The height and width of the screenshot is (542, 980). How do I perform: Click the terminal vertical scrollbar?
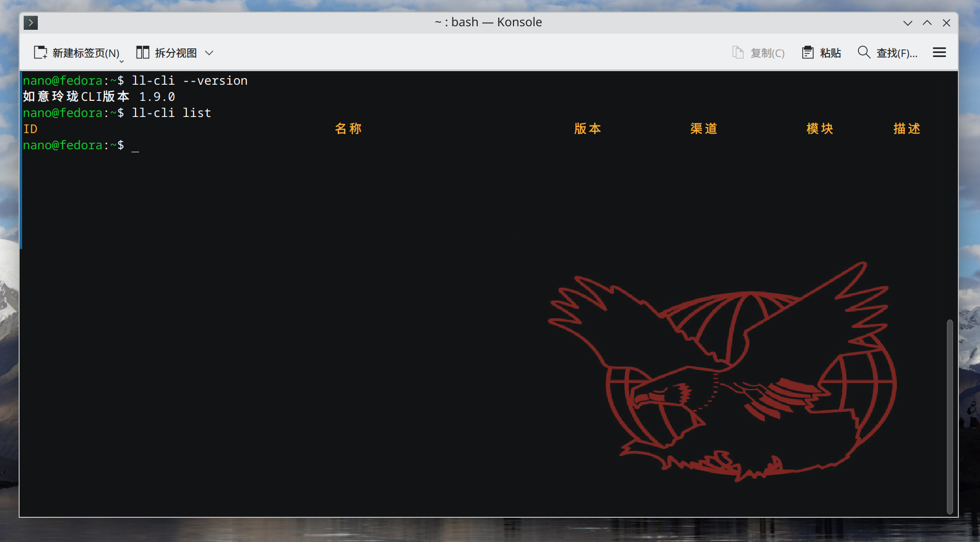point(950,416)
